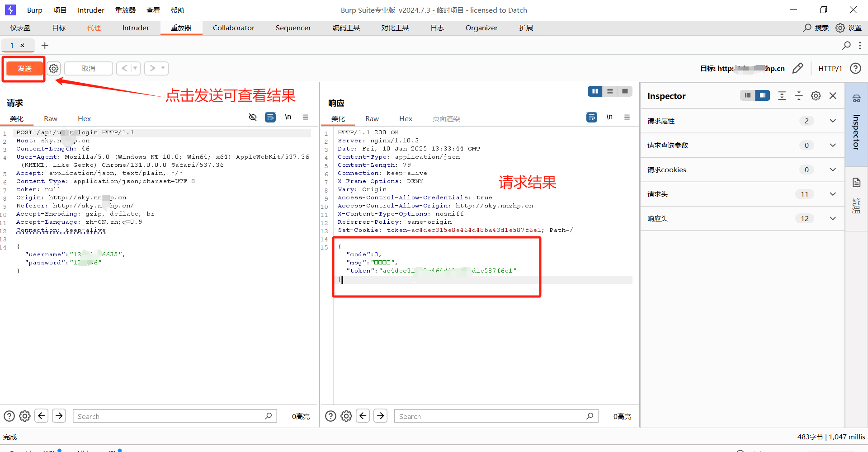Add a new Repeater tab

click(x=45, y=45)
